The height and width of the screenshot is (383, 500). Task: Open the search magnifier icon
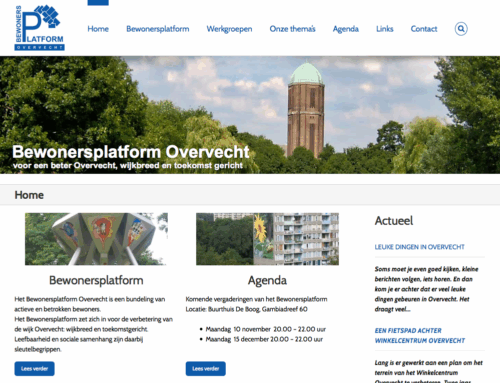point(461,29)
